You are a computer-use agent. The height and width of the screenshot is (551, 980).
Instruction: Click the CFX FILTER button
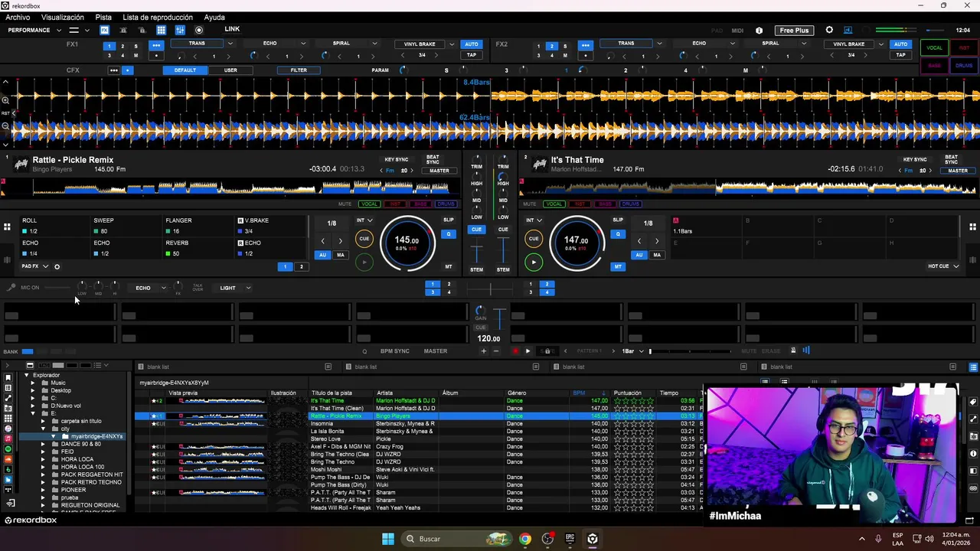coord(299,70)
